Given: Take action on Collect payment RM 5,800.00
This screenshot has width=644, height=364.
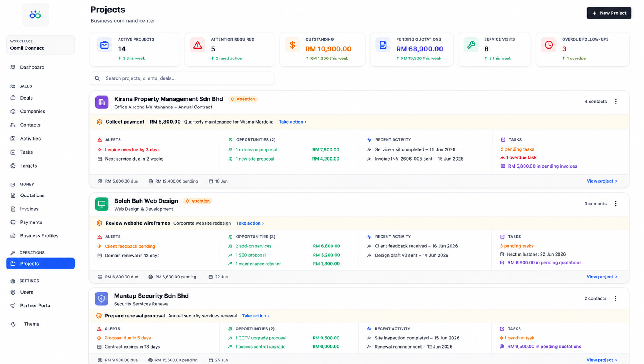Looking at the screenshot, I should [x=293, y=122].
